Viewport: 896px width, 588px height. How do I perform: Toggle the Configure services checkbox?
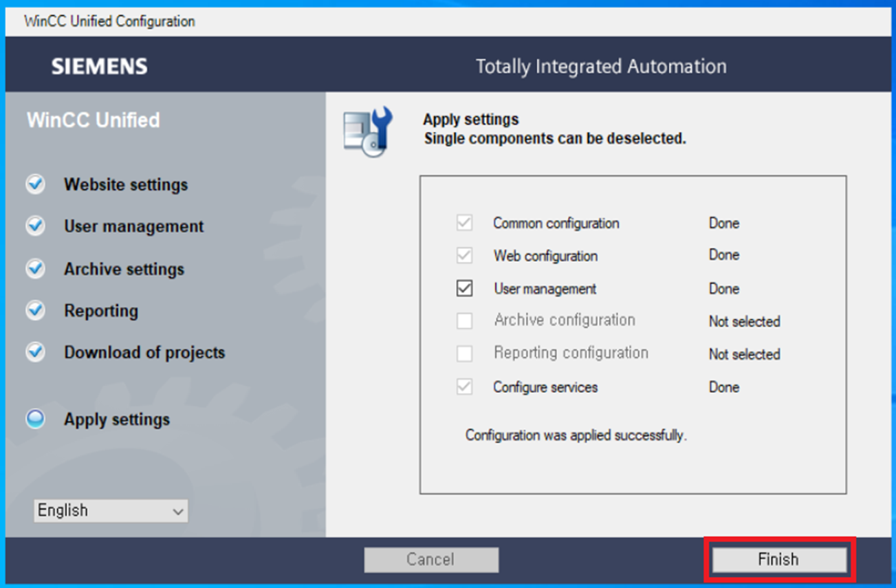click(x=465, y=386)
